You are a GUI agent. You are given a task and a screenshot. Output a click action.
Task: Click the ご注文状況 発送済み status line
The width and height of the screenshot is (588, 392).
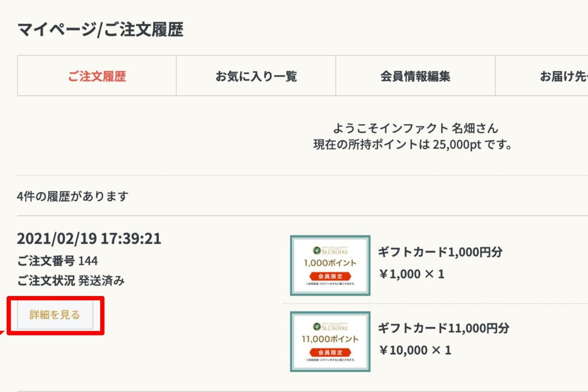[x=71, y=281]
